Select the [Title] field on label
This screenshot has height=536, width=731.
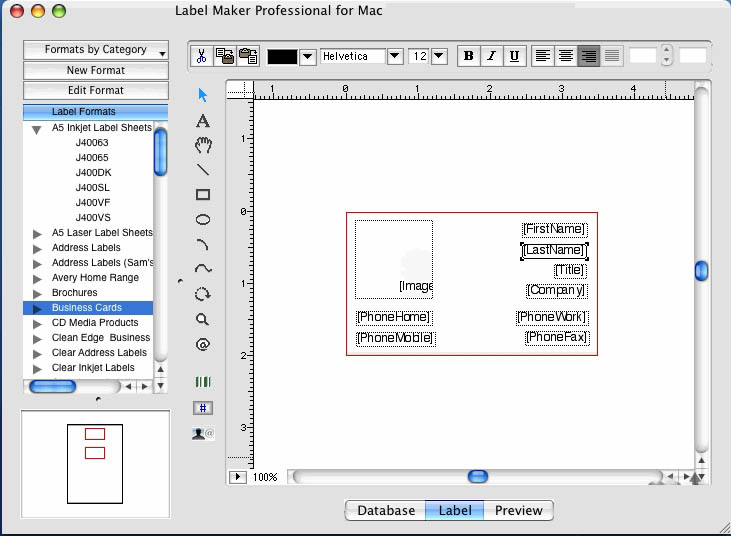(570, 270)
